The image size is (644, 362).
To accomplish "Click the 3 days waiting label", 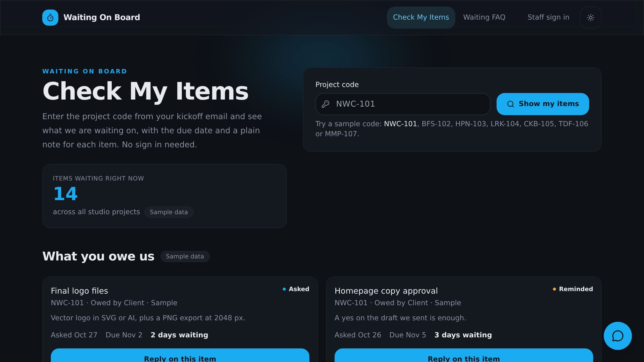I will pos(463,335).
